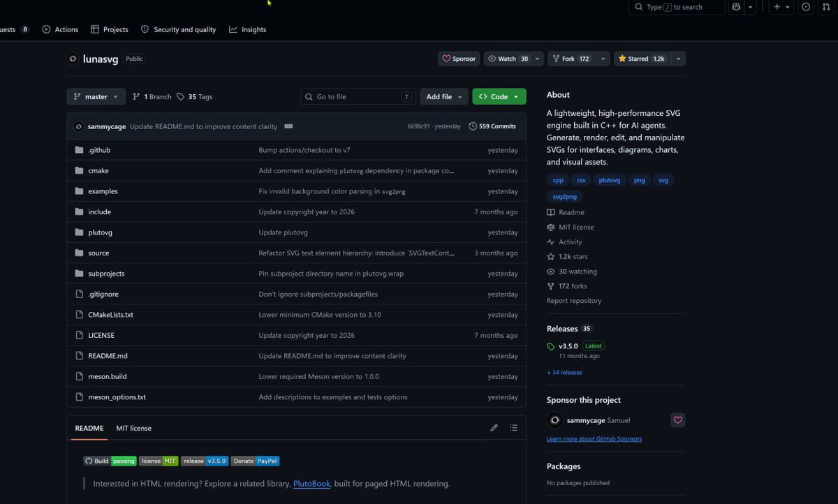Click the Sponsor heart button

point(459,59)
